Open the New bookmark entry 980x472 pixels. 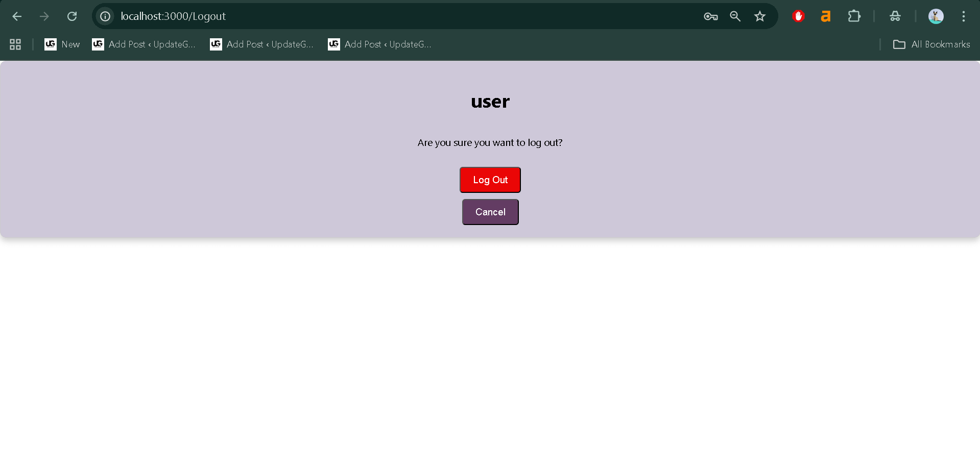pyautogui.click(x=62, y=44)
